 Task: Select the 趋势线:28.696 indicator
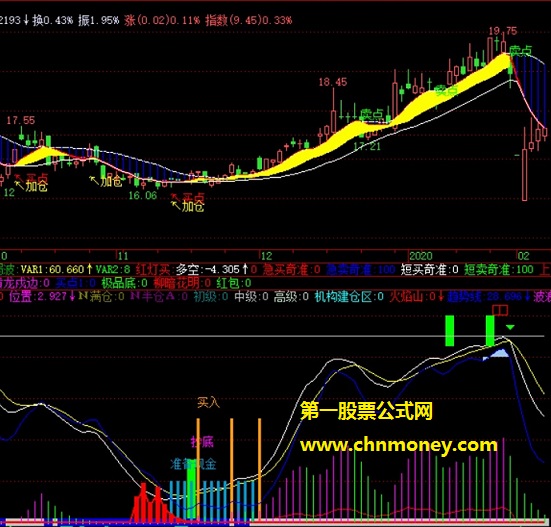coord(488,297)
